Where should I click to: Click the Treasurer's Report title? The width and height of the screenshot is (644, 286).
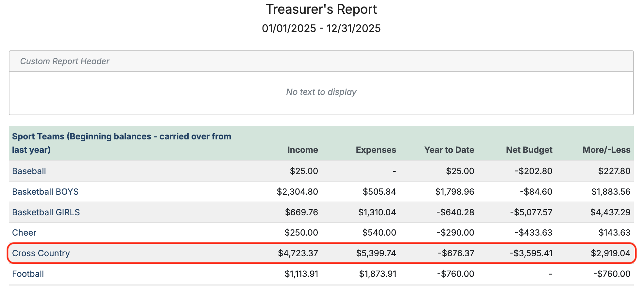coord(321,9)
